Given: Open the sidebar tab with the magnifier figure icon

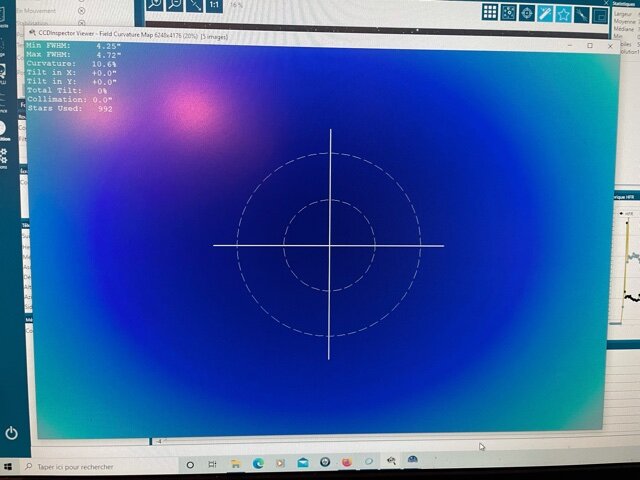Looking at the screenshot, I should pyautogui.click(x=2, y=72).
